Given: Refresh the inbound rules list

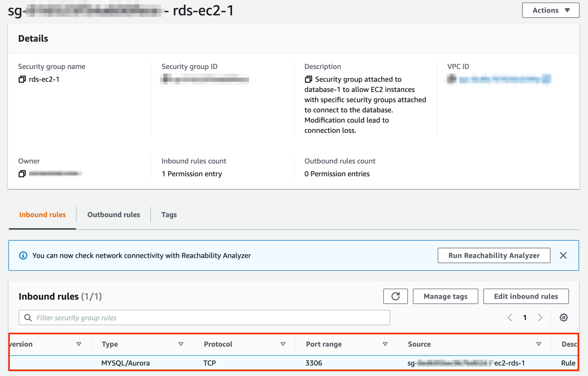Looking at the screenshot, I should [395, 296].
